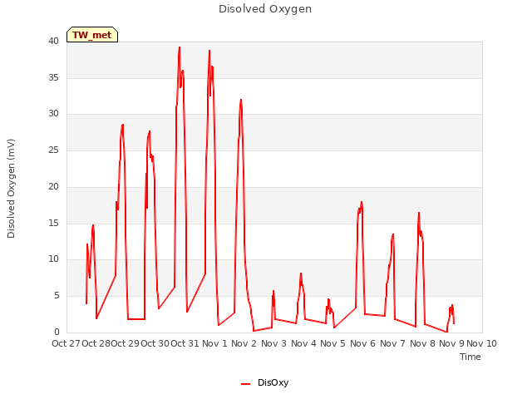Click the 'Time' x-axis label
Viewport: 532px width, 399px height.
[x=470, y=357]
